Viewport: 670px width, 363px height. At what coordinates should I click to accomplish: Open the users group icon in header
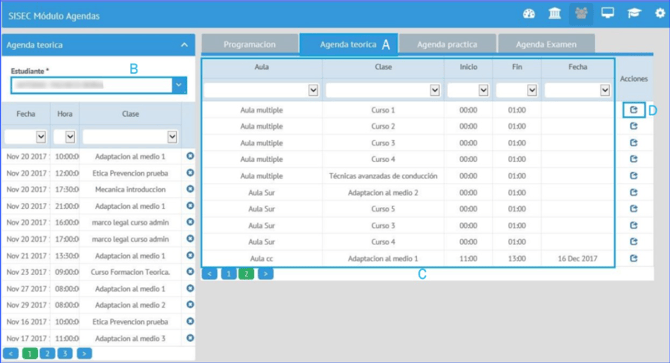581,14
